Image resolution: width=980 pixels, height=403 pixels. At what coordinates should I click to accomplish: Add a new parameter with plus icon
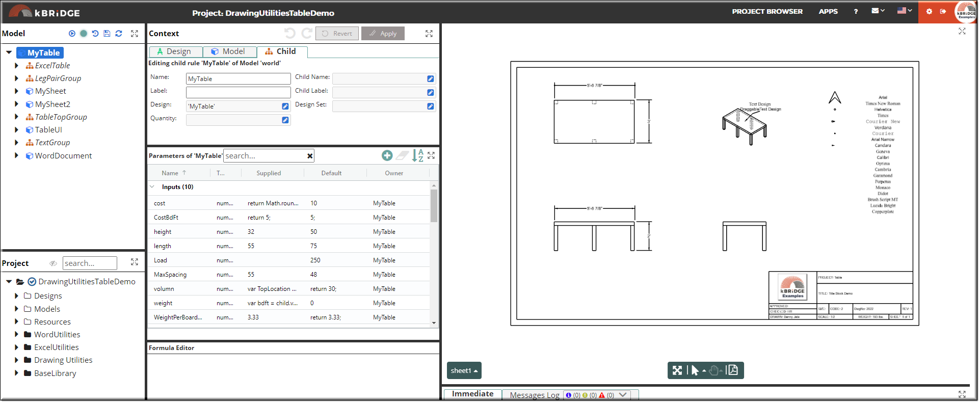click(387, 155)
